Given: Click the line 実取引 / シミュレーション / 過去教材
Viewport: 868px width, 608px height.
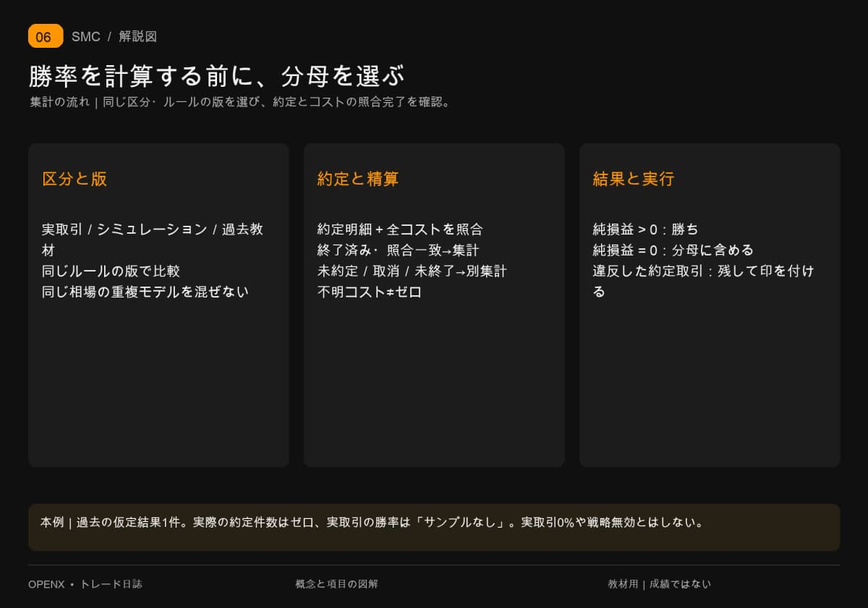Looking at the screenshot, I should 153,240.
